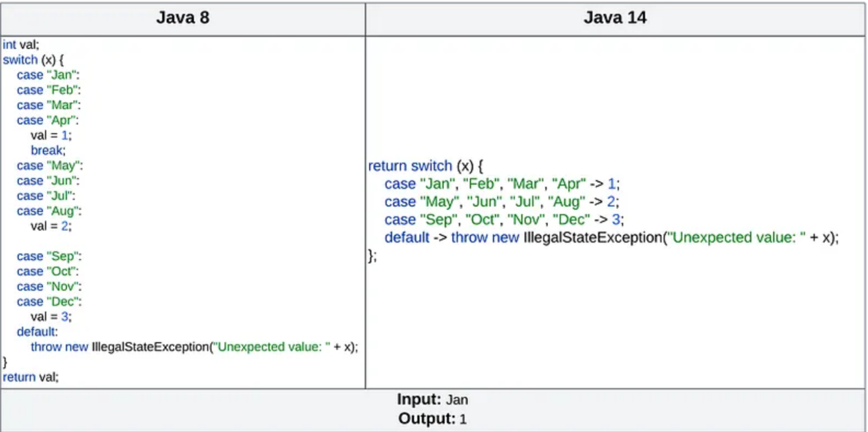Click the 'default -> throw new' line
Image resolution: width=868 pixels, height=432 pixels.
pyautogui.click(x=611, y=237)
